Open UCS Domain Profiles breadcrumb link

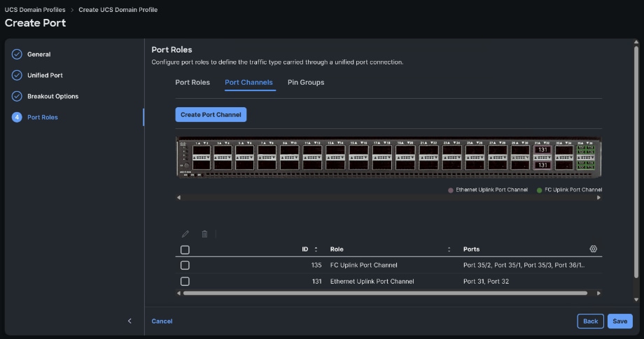(x=35, y=9)
